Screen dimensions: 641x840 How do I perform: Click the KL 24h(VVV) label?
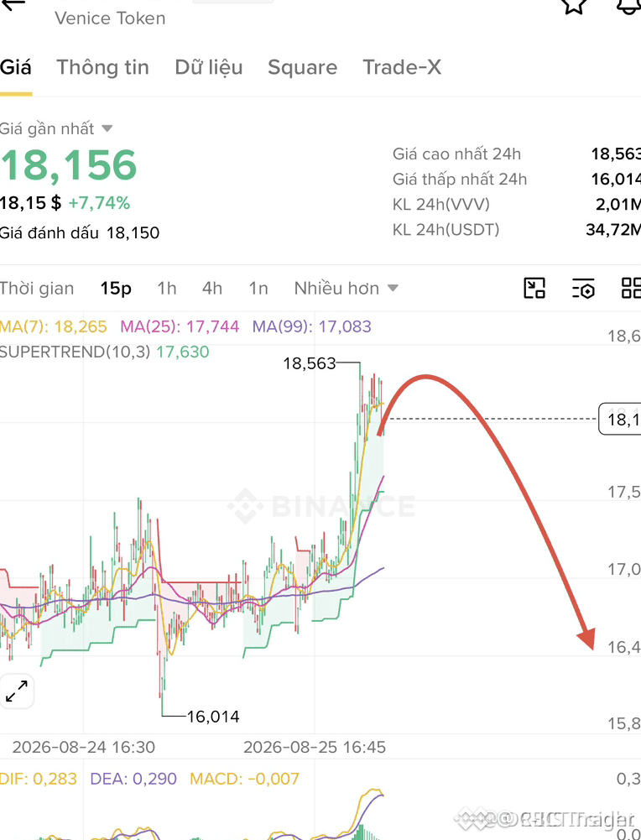tap(441, 204)
